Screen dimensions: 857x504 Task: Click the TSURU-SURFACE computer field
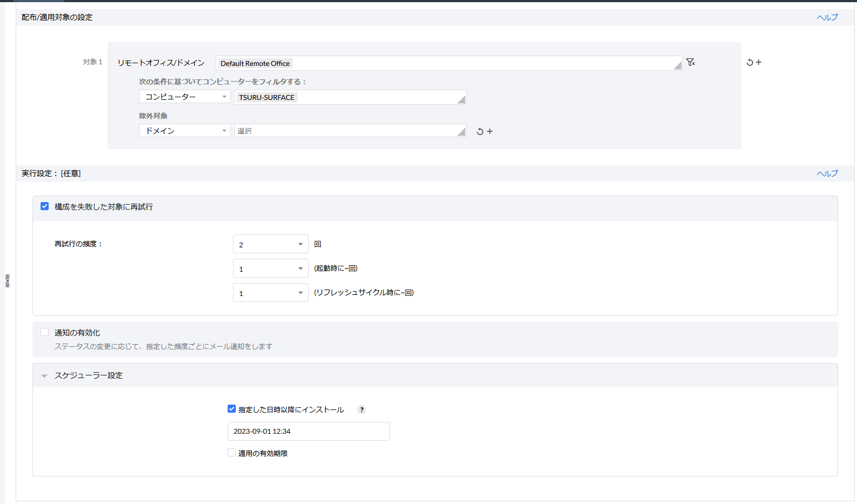350,97
